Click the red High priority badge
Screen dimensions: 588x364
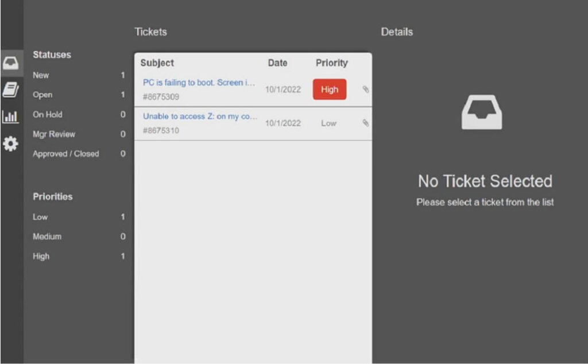pos(330,90)
